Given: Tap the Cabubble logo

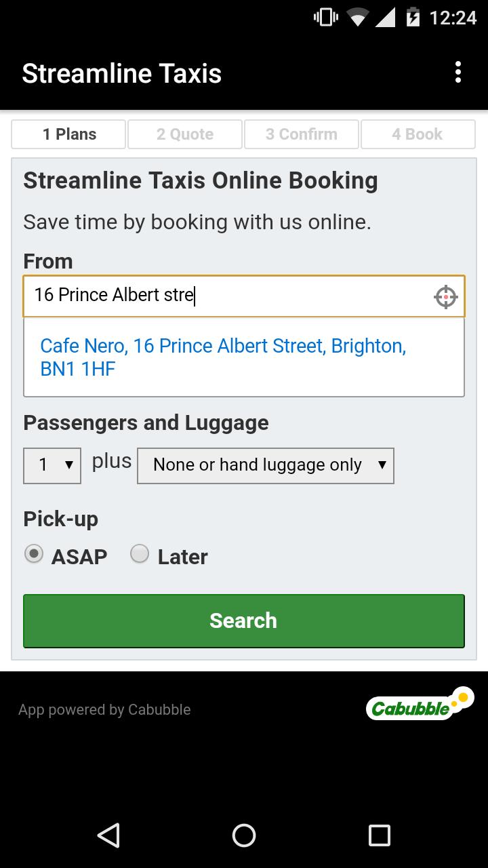Looking at the screenshot, I should pos(420,705).
